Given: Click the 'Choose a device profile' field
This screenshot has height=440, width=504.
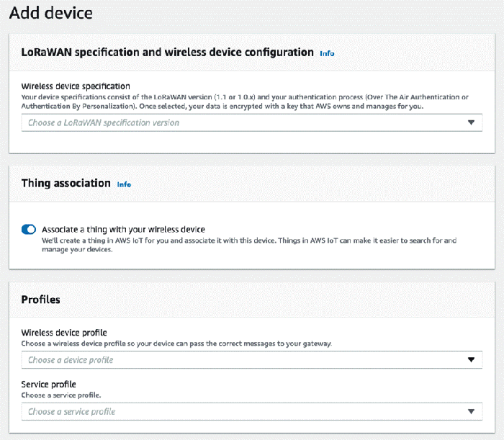Looking at the screenshot, I should tap(252, 359).
